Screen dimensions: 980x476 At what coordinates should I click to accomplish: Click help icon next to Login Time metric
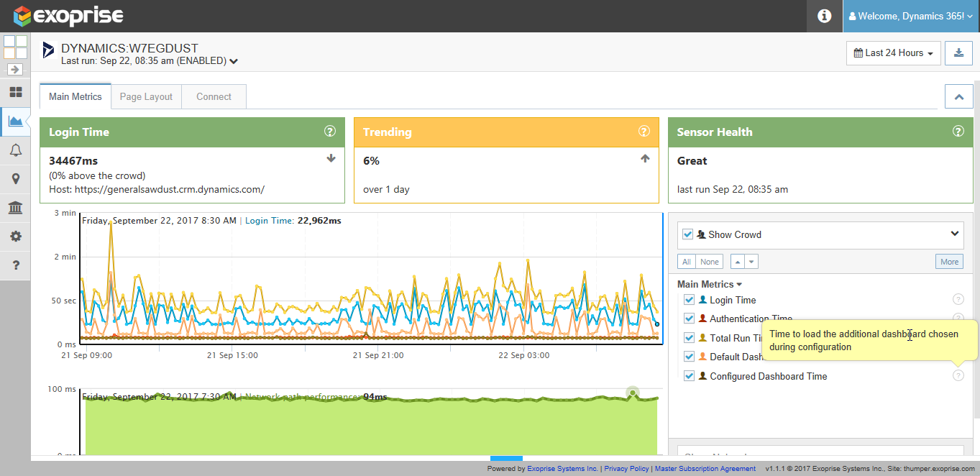[x=958, y=300]
